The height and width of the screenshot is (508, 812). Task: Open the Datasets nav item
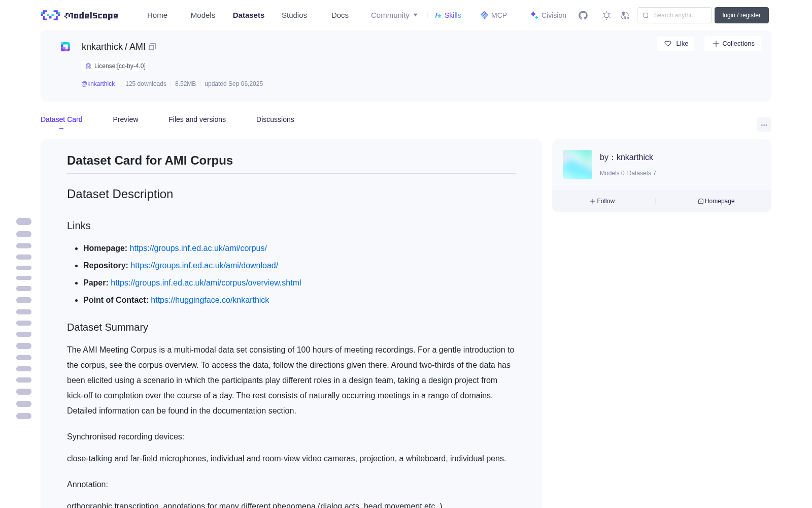tap(249, 15)
